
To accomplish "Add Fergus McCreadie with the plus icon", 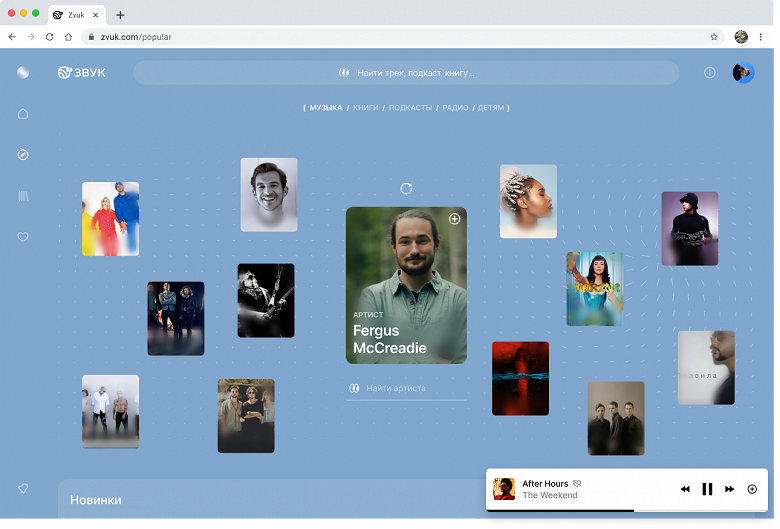I will [x=454, y=218].
